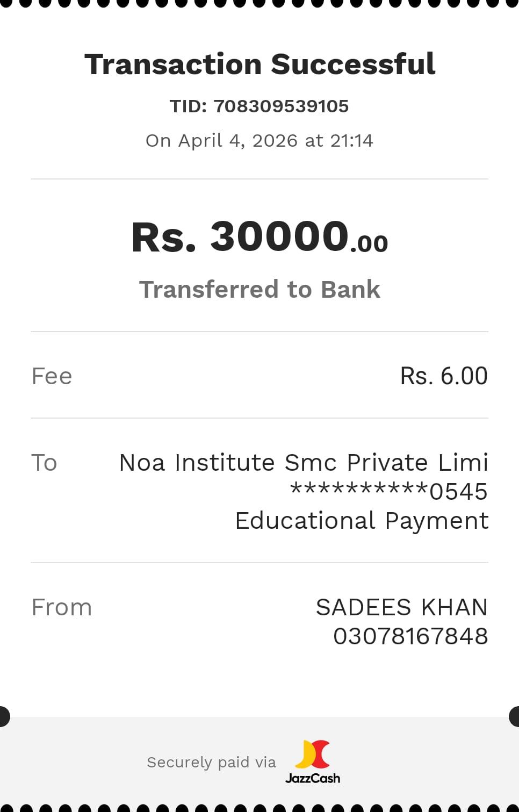Viewport: 519px width, 812px height.
Task: Click the .00 decimal part of amount
Action: [x=369, y=244]
